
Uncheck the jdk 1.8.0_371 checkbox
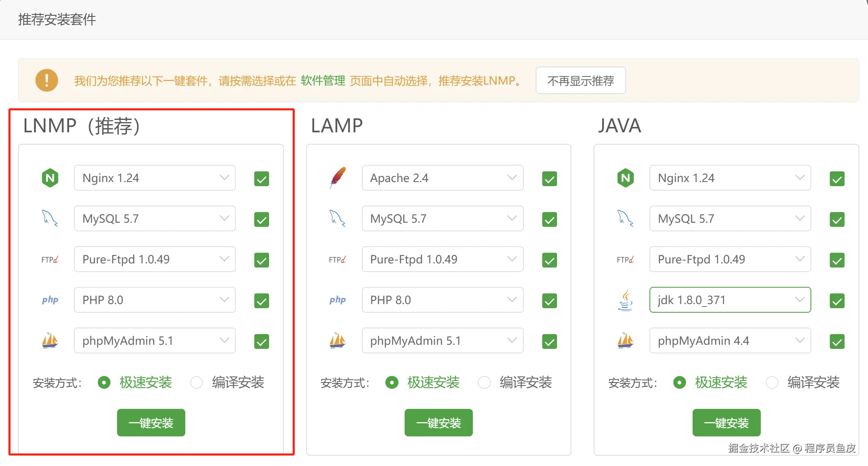pos(837,301)
